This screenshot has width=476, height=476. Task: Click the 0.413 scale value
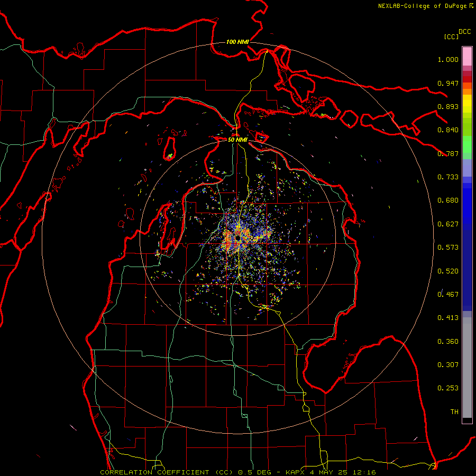coord(448,318)
